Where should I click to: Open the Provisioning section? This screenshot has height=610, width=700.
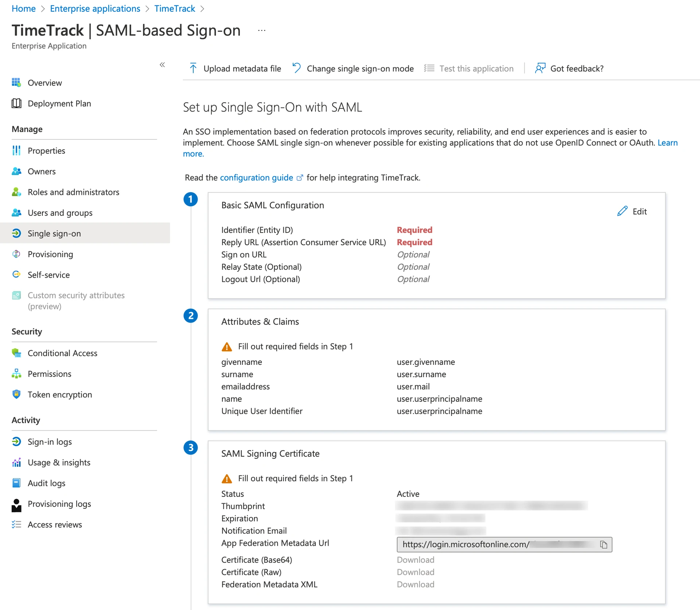click(x=50, y=254)
